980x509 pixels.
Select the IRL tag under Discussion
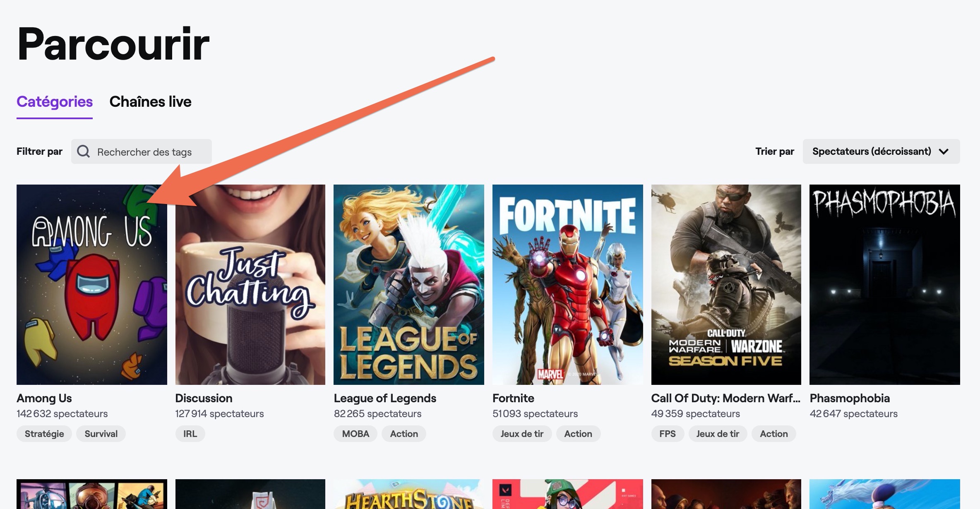(x=190, y=434)
